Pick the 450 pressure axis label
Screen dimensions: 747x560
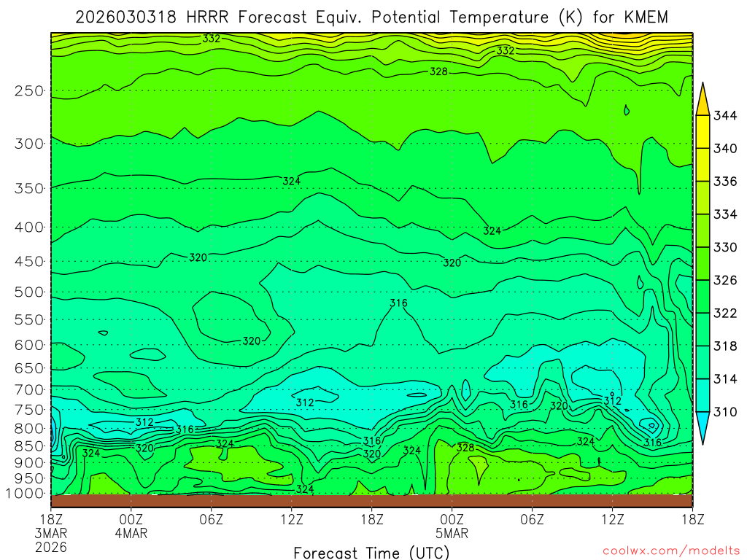click(x=29, y=262)
